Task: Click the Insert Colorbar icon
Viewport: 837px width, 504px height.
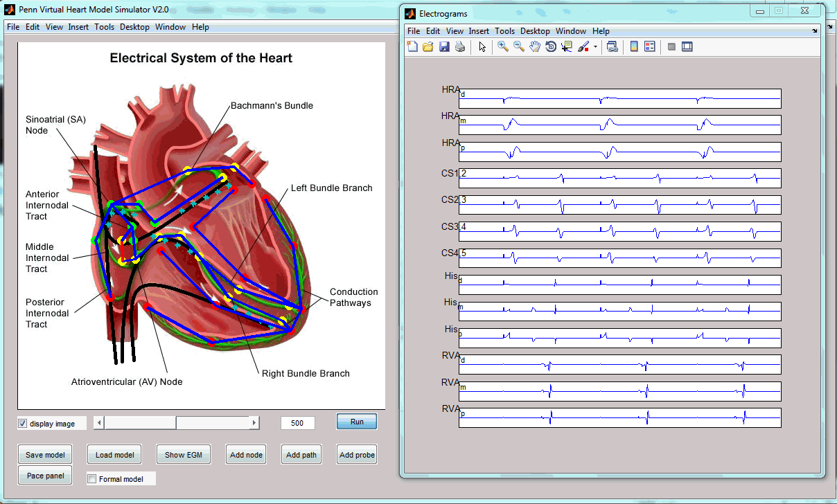Action: pyautogui.click(x=633, y=47)
